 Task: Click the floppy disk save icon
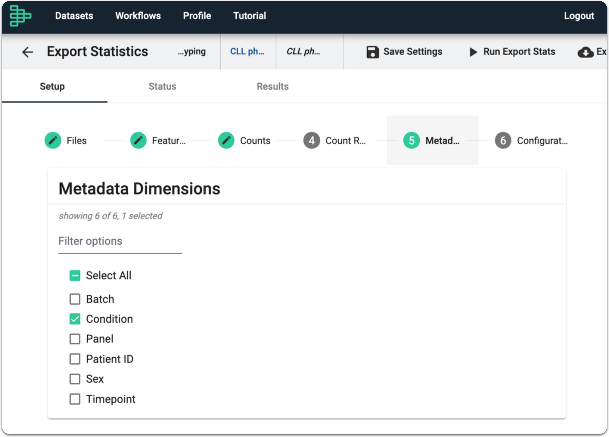(x=372, y=52)
